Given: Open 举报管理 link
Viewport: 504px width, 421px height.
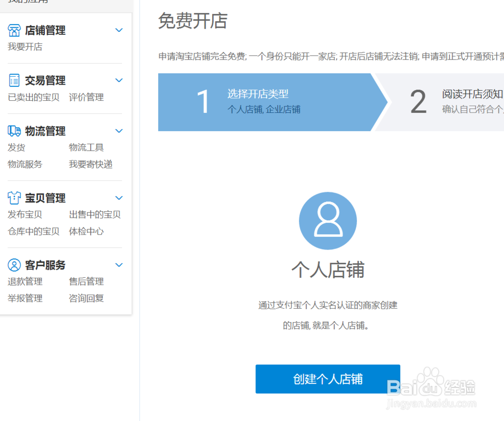Looking at the screenshot, I should [x=25, y=298].
